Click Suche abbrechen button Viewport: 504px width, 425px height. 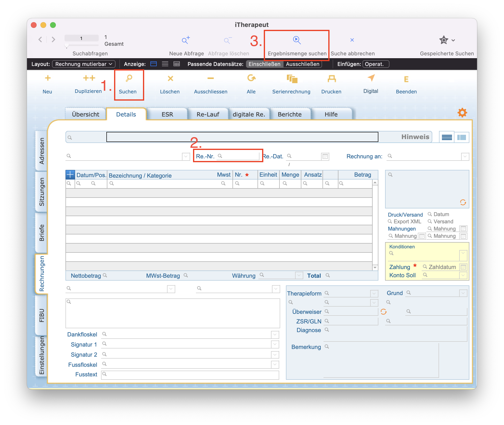pyautogui.click(x=352, y=40)
